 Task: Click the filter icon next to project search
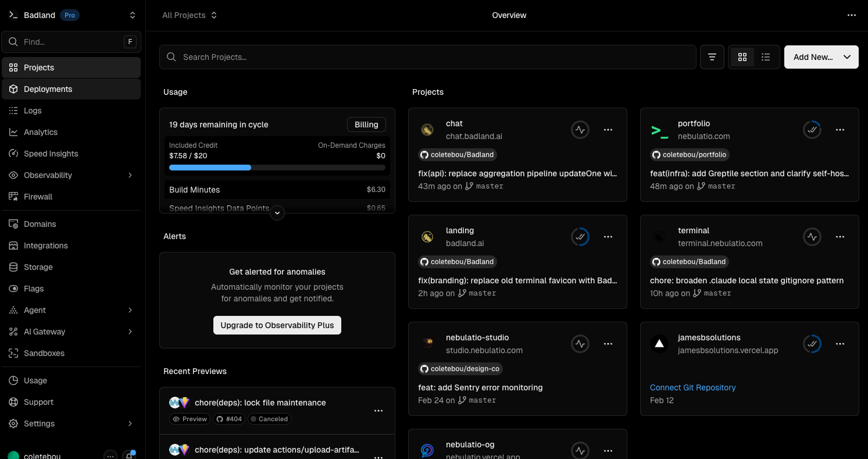pos(712,56)
